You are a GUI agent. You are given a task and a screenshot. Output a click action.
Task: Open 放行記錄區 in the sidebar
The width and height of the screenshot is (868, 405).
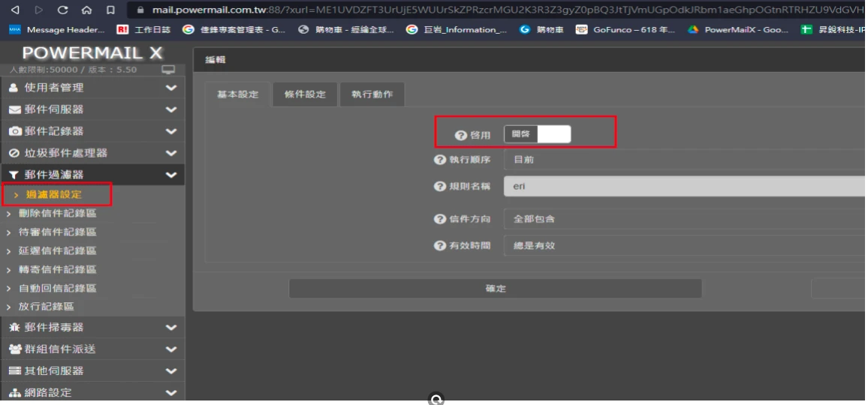47,307
